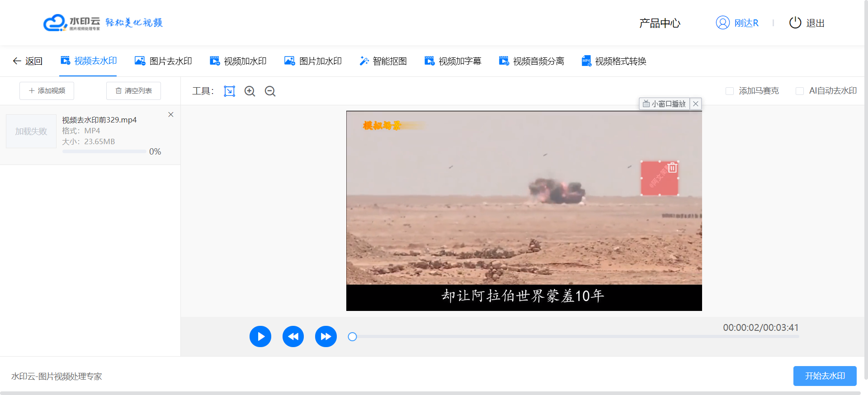Click the zoom in magnifier icon
868x395 pixels.
pyautogui.click(x=250, y=91)
